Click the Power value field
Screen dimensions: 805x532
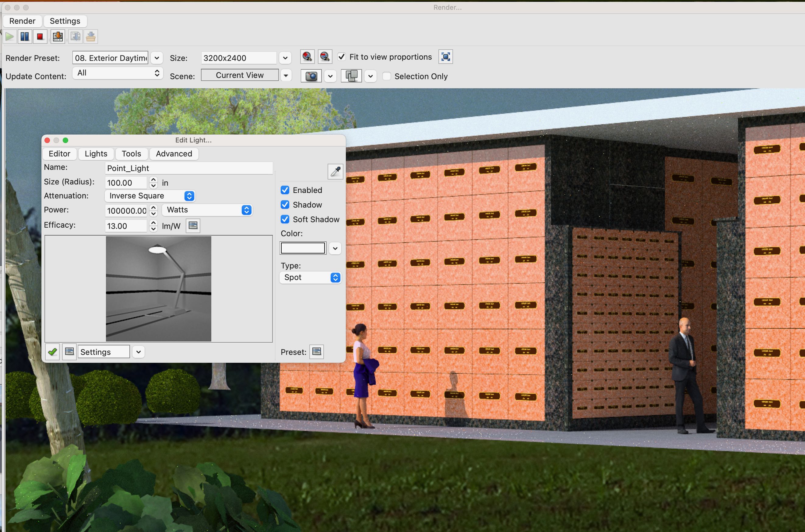pyautogui.click(x=126, y=211)
